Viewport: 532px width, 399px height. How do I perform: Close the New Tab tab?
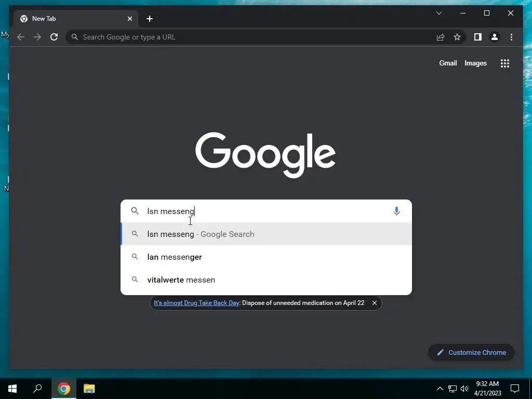(129, 19)
